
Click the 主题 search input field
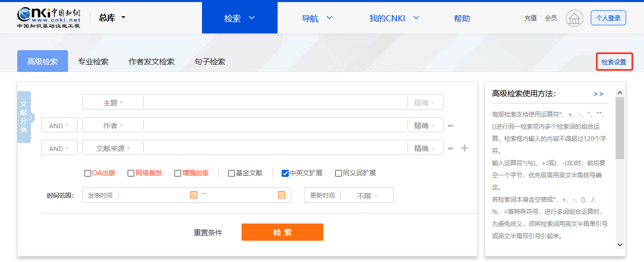(274, 102)
